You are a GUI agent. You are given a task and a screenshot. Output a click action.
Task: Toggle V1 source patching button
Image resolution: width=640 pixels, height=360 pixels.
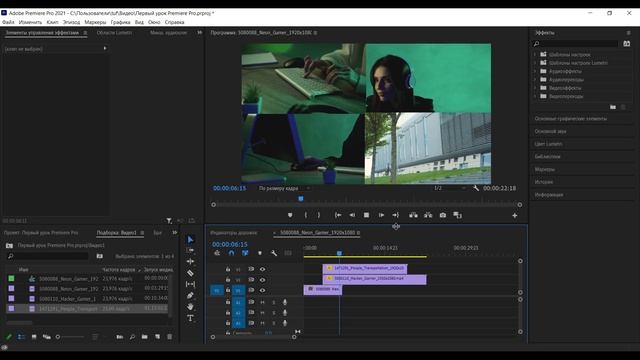217,291
